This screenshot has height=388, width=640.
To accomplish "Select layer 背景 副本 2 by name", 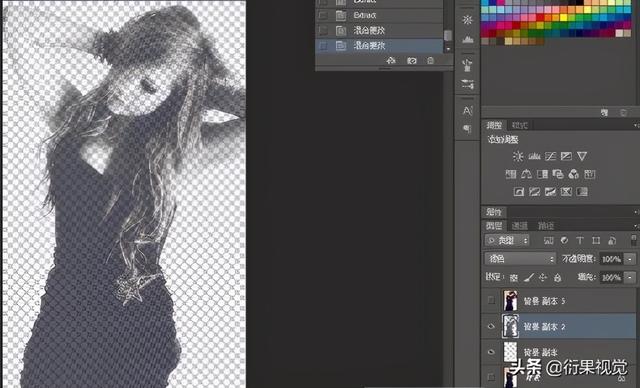I will coord(544,326).
